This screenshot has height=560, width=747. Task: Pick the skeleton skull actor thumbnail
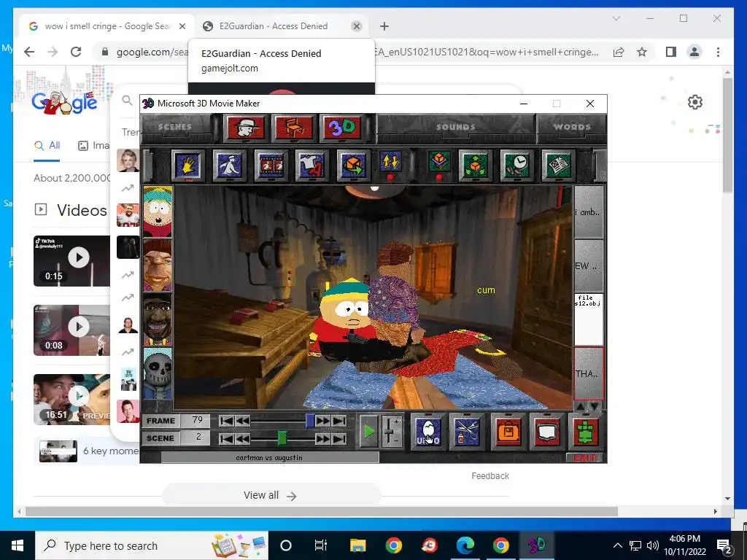pos(158,373)
